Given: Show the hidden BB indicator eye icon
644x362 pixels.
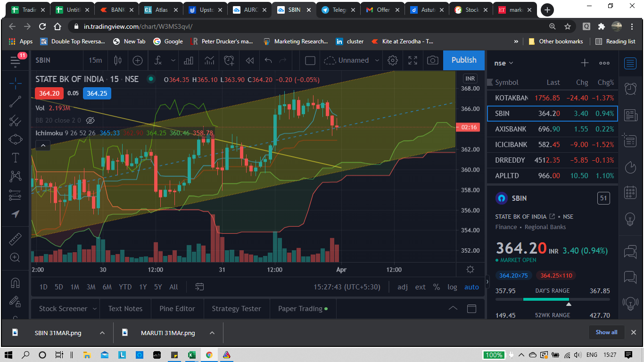Looking at the screenshot, I should [x=91, y=120].
